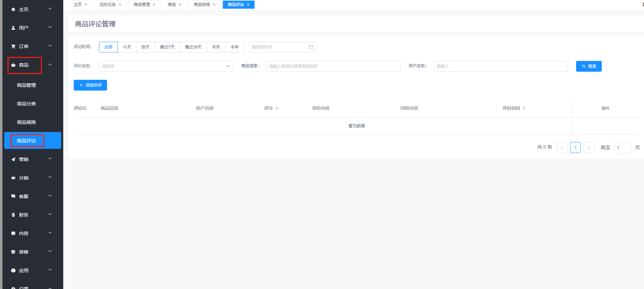Image resolution: width=644 pixels, height=289 pixels.
Task: Click the 商品信息 input field
Action: pos(333,66)
